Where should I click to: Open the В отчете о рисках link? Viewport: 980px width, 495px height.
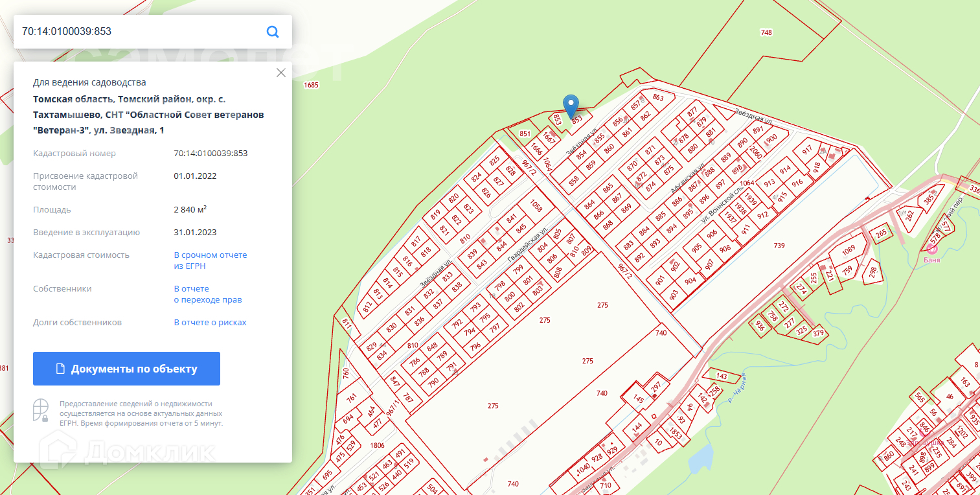[x=211, y=322]
